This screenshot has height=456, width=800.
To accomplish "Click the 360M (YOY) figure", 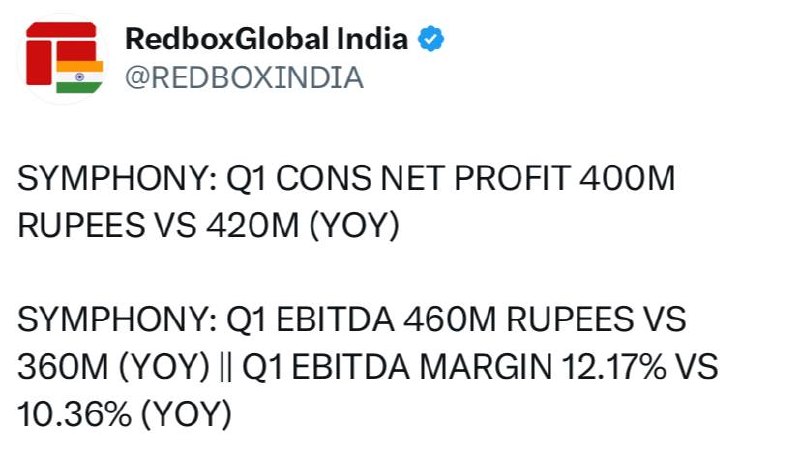I will (114, 367).
